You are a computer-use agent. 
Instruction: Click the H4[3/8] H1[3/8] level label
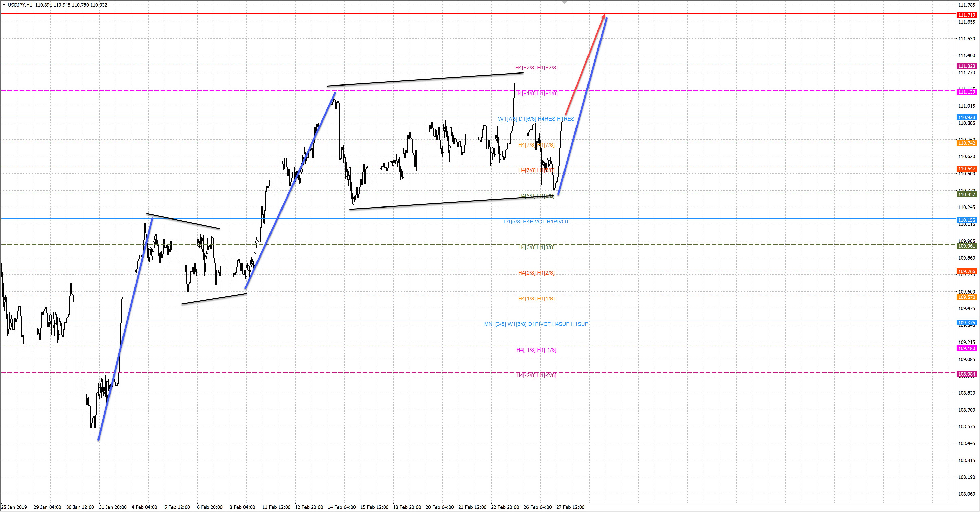pyautogui.click(x=536, y=247)
